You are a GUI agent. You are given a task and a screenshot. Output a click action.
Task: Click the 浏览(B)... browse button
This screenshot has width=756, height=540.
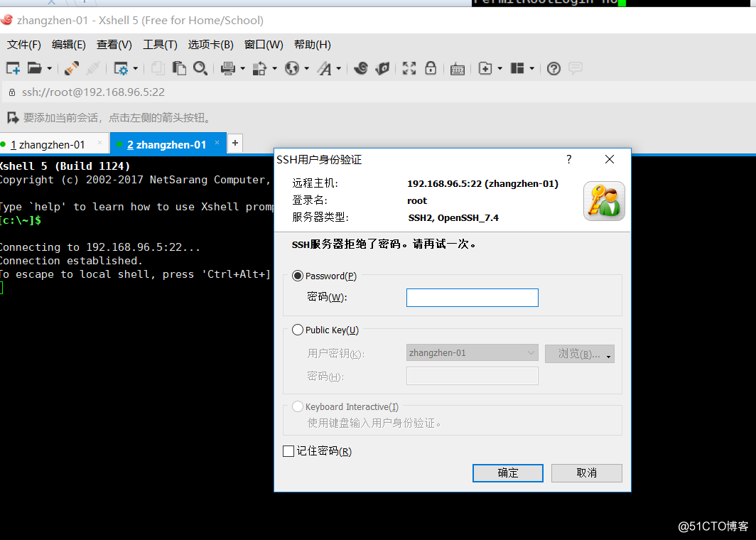pyautogui.click(x=580, y=354)
